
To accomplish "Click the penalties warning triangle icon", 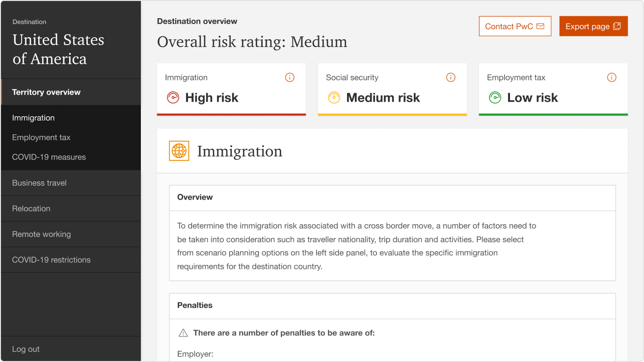I will (x=183, y=333).
